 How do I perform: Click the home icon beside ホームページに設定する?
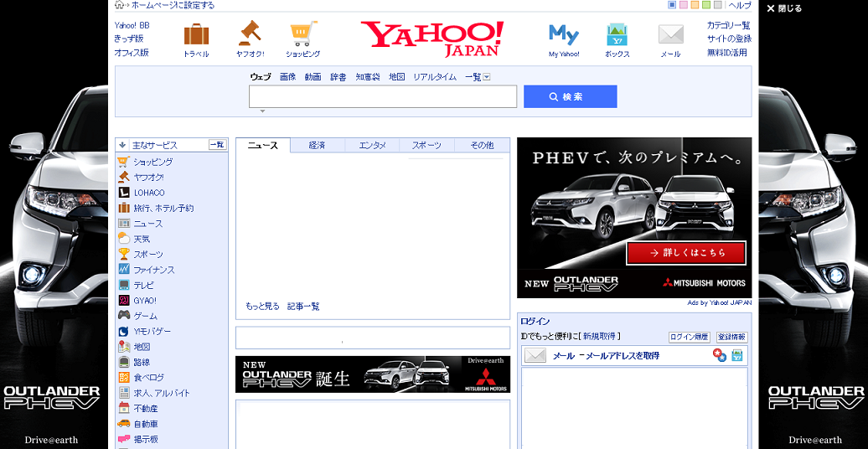118,5
